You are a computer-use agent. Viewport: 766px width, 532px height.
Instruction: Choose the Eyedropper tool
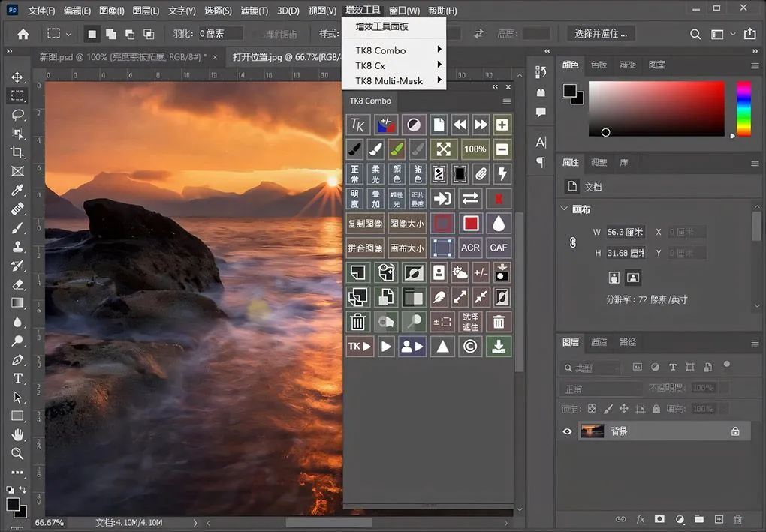click(17, 190)
